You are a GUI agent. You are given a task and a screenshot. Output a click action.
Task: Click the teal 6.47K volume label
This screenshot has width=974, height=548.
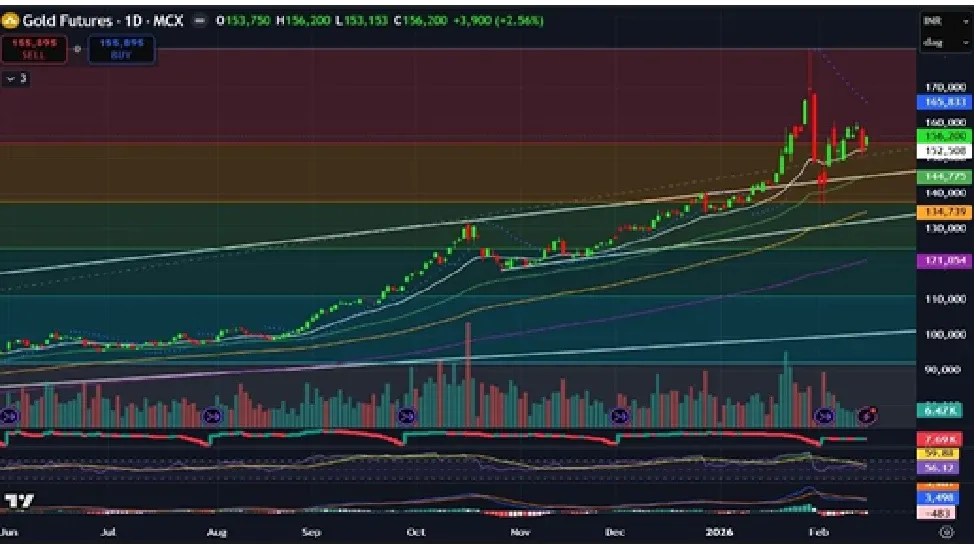click(939, 410)
